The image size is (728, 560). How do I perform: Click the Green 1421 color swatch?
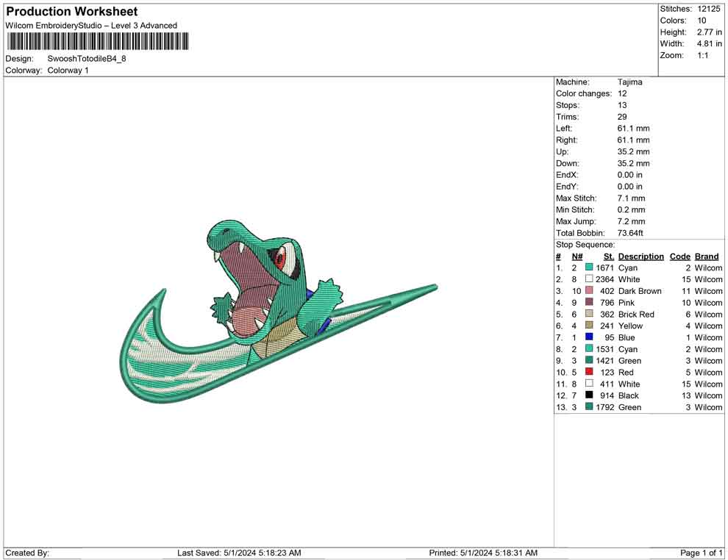(x=589, y=360)
